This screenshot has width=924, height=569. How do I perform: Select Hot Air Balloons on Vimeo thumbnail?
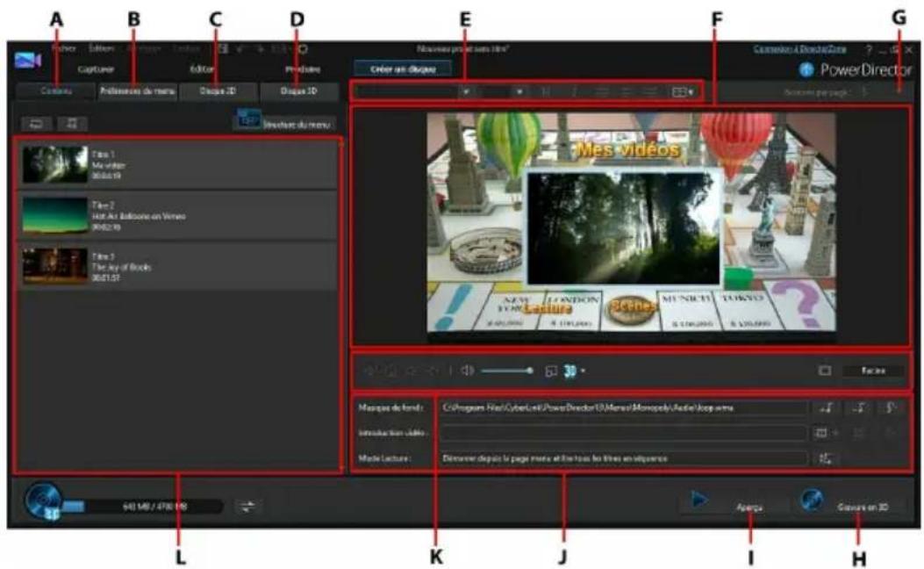(x=54, y=215)
